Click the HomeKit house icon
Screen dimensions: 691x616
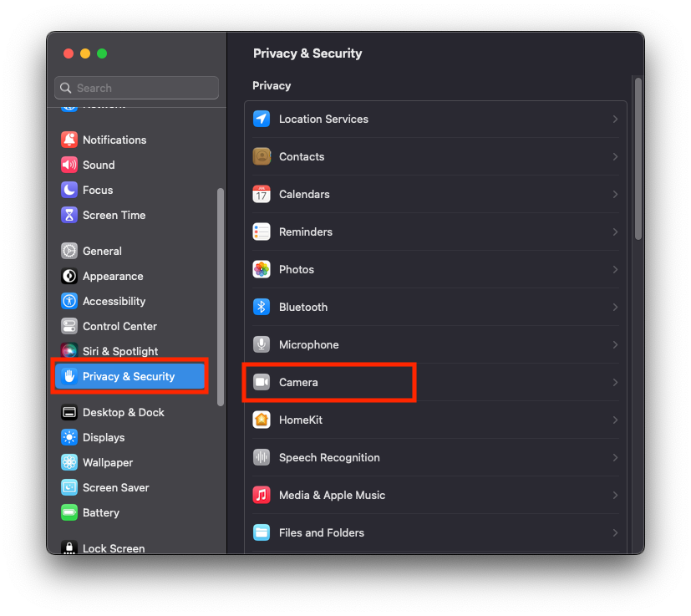(x=262, y=420)
